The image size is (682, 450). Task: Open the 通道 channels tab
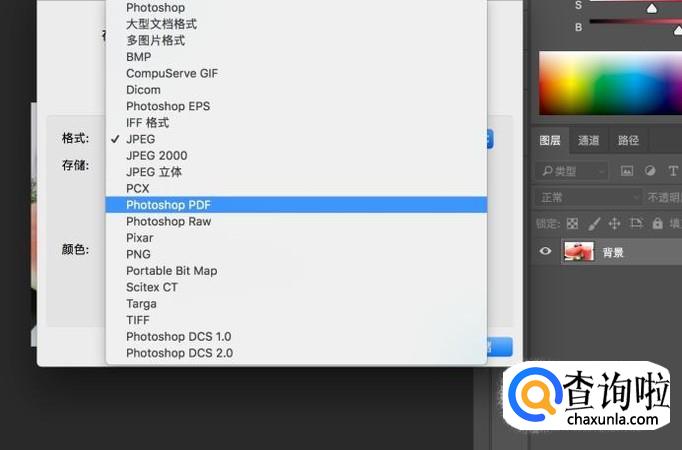[588, 140]
